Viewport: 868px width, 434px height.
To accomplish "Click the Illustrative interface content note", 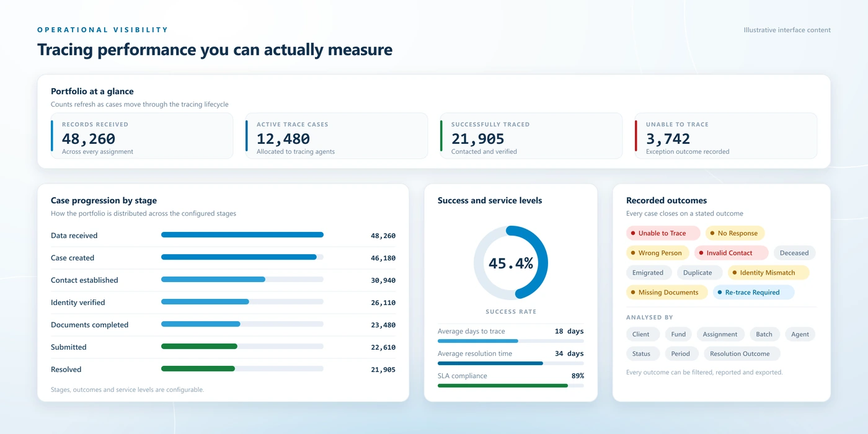I will click(787, 30).
